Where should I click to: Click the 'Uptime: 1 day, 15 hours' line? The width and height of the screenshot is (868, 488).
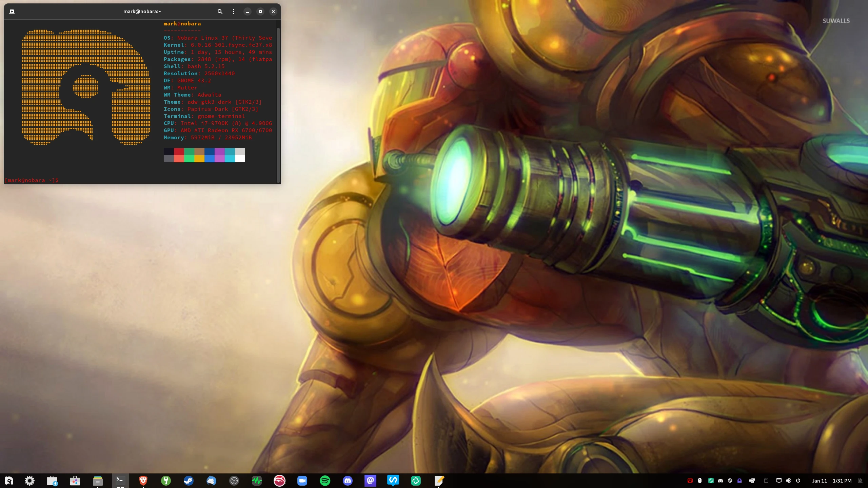click(218, 52)
